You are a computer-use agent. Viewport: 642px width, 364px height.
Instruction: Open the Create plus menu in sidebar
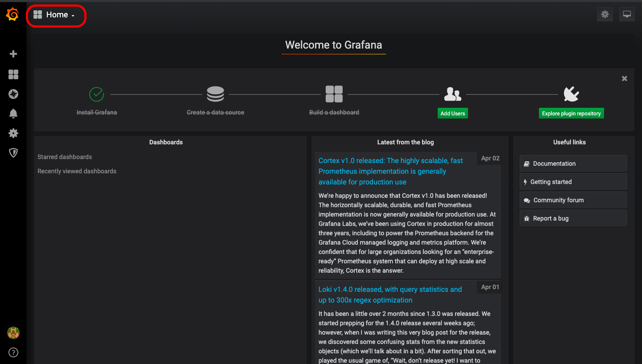[13, 54]
